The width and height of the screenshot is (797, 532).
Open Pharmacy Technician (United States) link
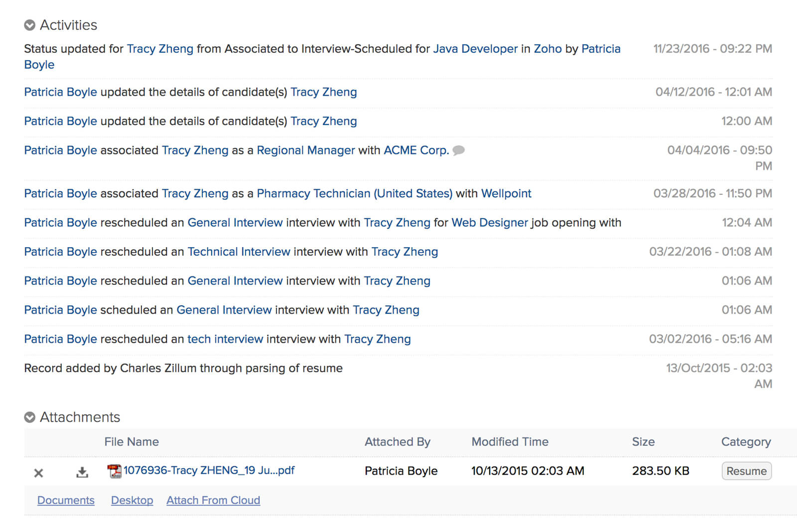click(x=354, y=193)
